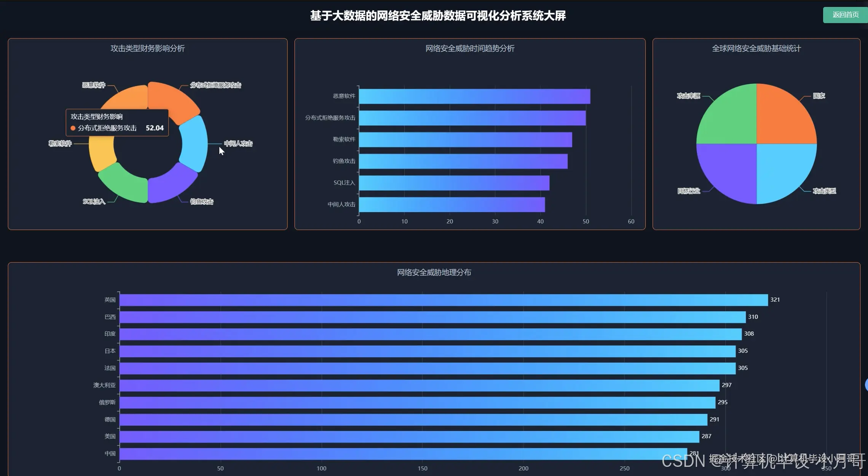868x476 pixels.
Task: Click the 返回首页 button
Action: tap(845, 15)
